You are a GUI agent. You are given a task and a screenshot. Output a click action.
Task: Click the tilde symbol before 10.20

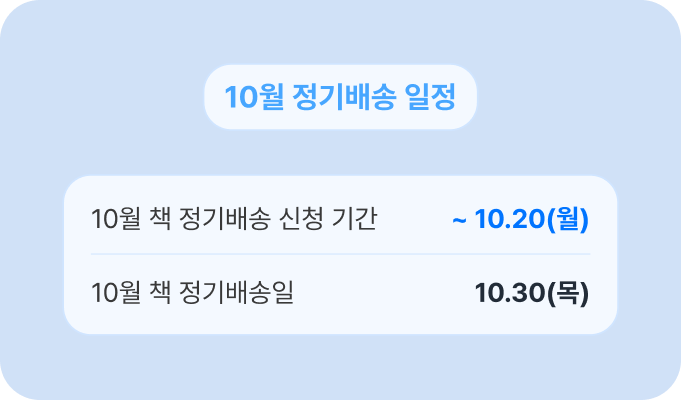pos(459,221)
